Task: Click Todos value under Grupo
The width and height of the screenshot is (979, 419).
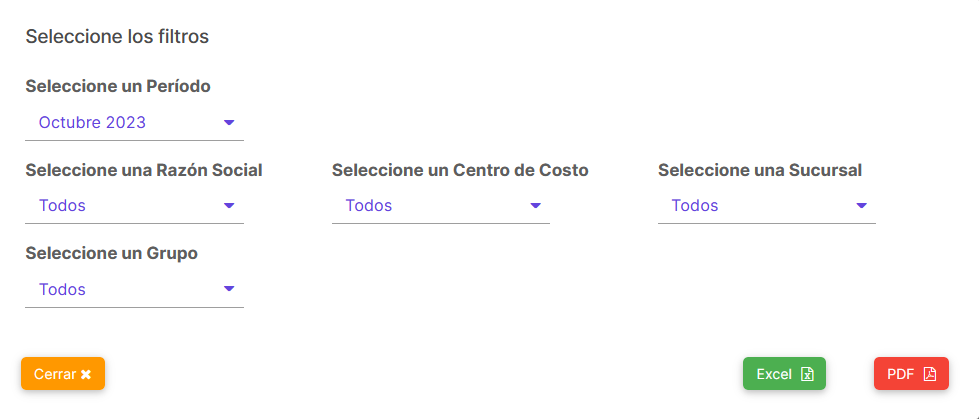Action: 62,289
